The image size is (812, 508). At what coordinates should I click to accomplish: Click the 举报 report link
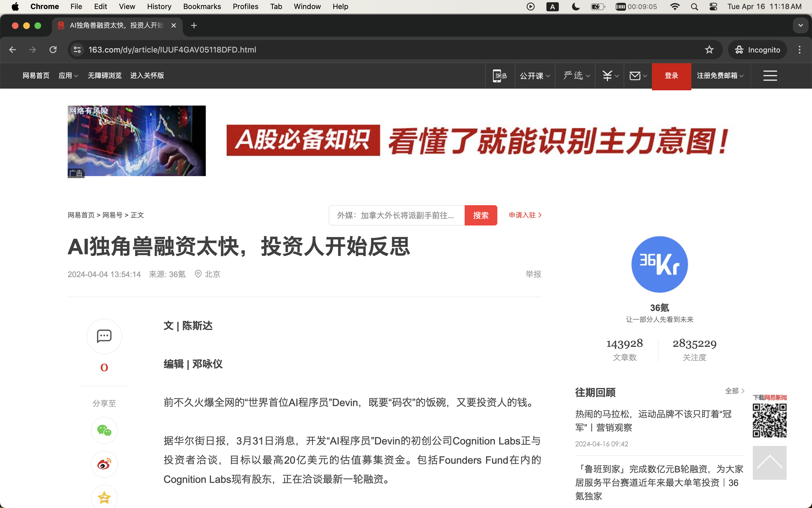click(x=533, y=274)
